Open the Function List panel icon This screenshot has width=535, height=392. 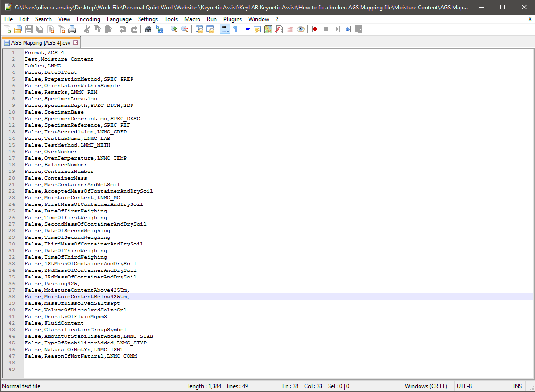(279, 29)
